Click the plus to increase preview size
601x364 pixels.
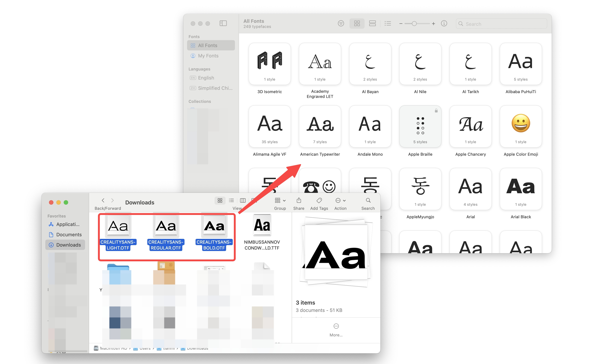click(433, 24)
